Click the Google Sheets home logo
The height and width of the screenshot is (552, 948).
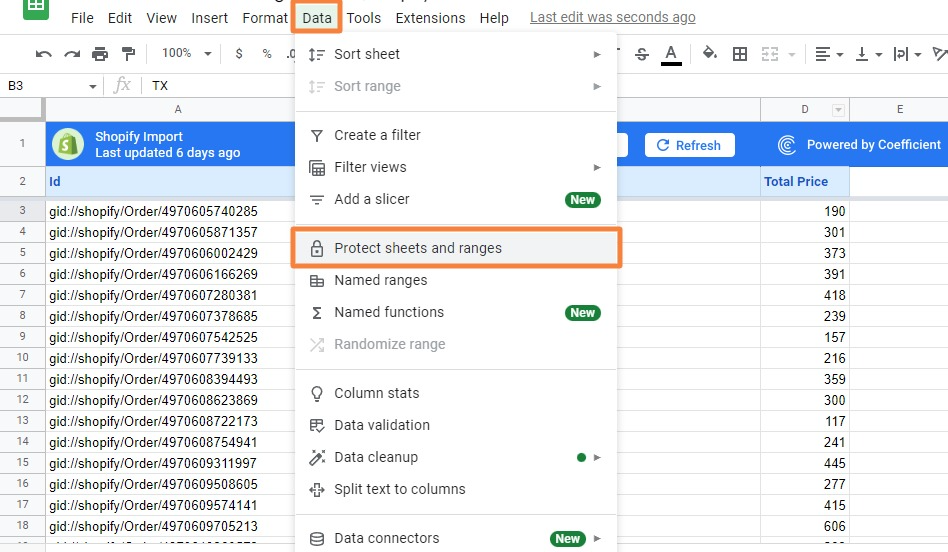[x=37, y=8]
